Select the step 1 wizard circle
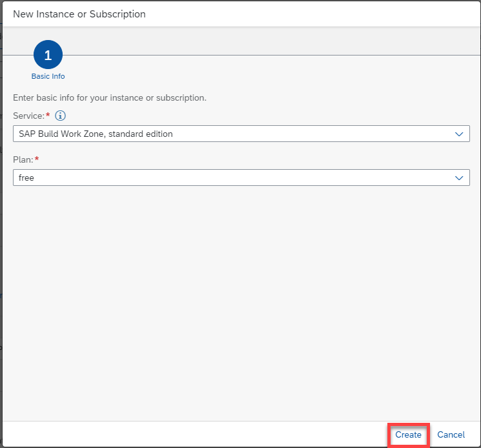The image size is (481, 448). pyautogui.click(x=48, y=55)
